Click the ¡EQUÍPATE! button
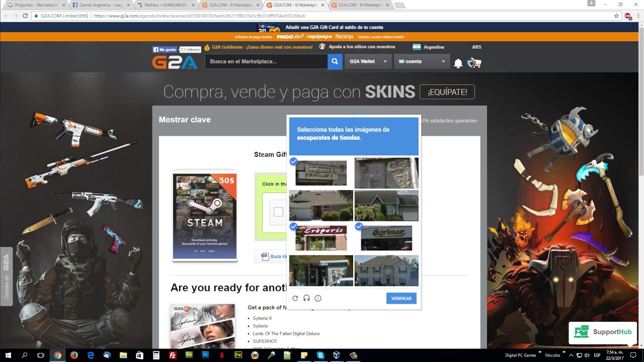The height and width of the screenshot is (362, 644). pos(447,92)
